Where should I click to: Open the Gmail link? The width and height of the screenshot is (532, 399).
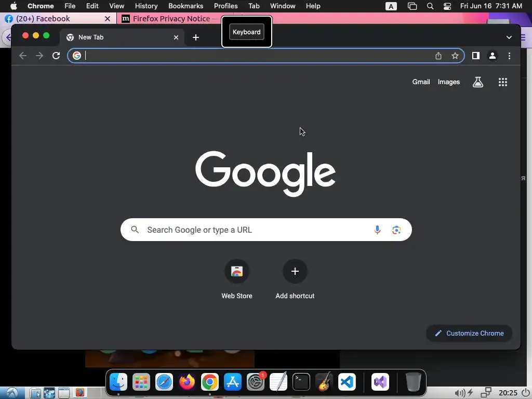click(421, 82)
